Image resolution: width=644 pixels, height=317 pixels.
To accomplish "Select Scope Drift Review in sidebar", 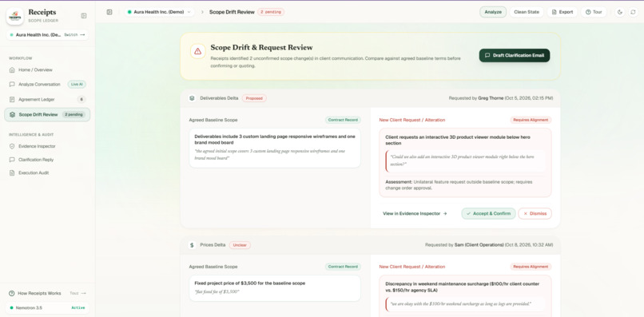I will [47, 114].
